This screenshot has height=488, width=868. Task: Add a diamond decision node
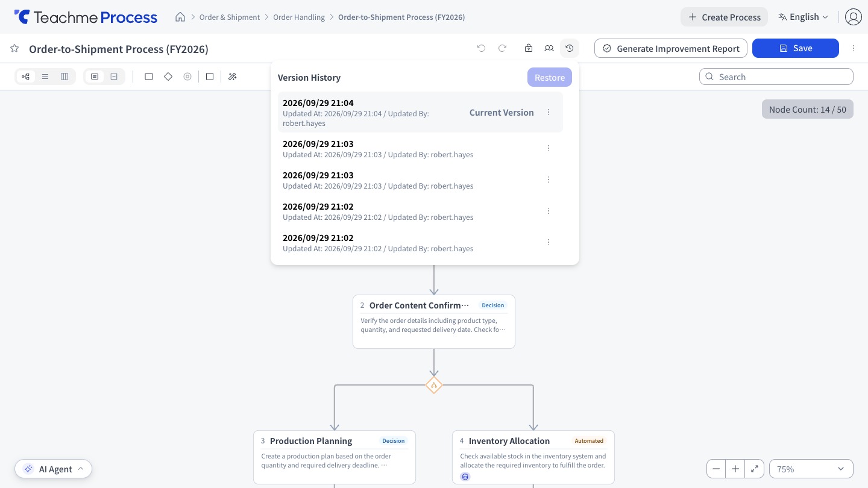coord(168,77)
